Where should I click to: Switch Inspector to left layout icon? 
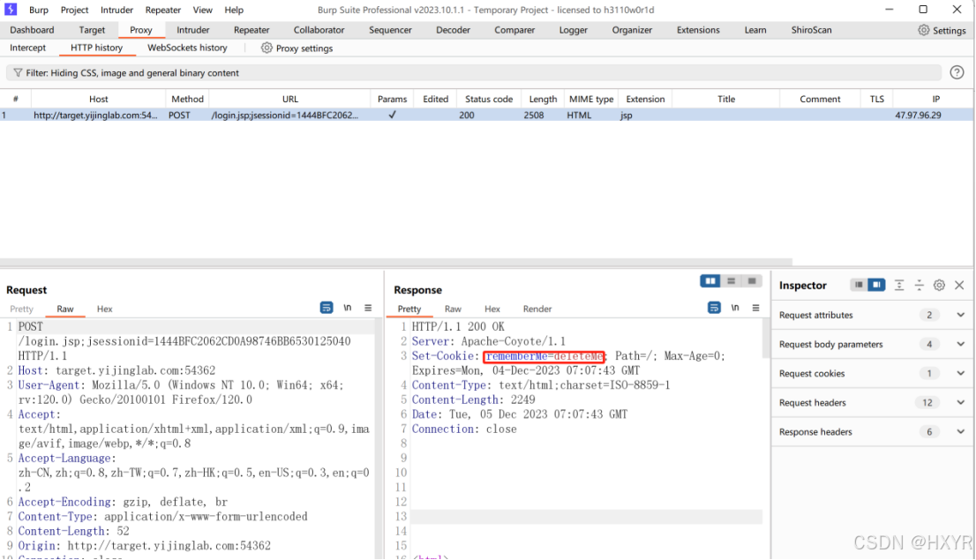859,284
